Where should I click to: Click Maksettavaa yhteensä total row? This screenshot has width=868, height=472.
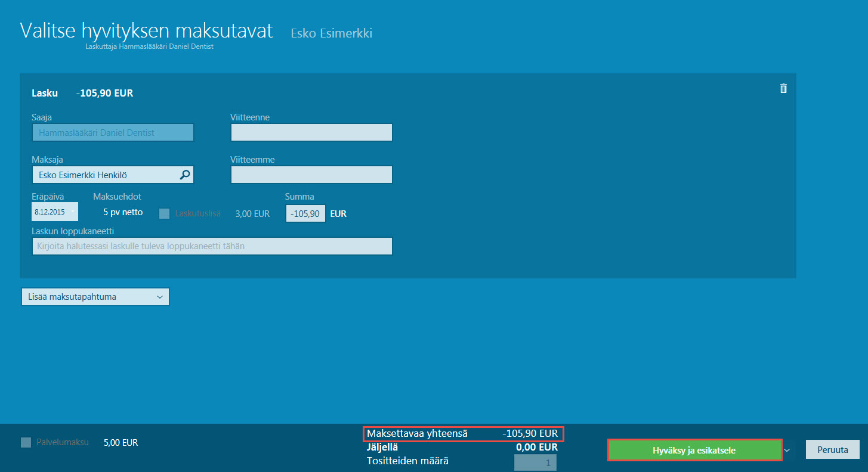point(462,434)
